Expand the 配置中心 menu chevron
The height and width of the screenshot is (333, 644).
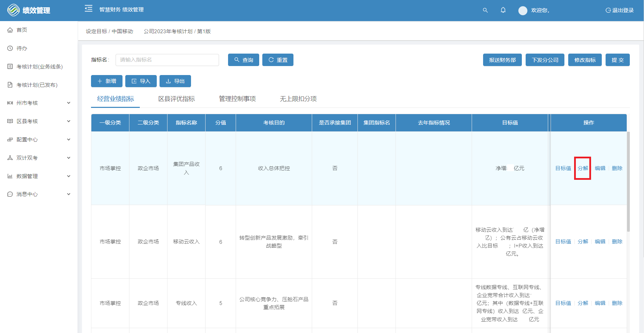pos(69,140)
